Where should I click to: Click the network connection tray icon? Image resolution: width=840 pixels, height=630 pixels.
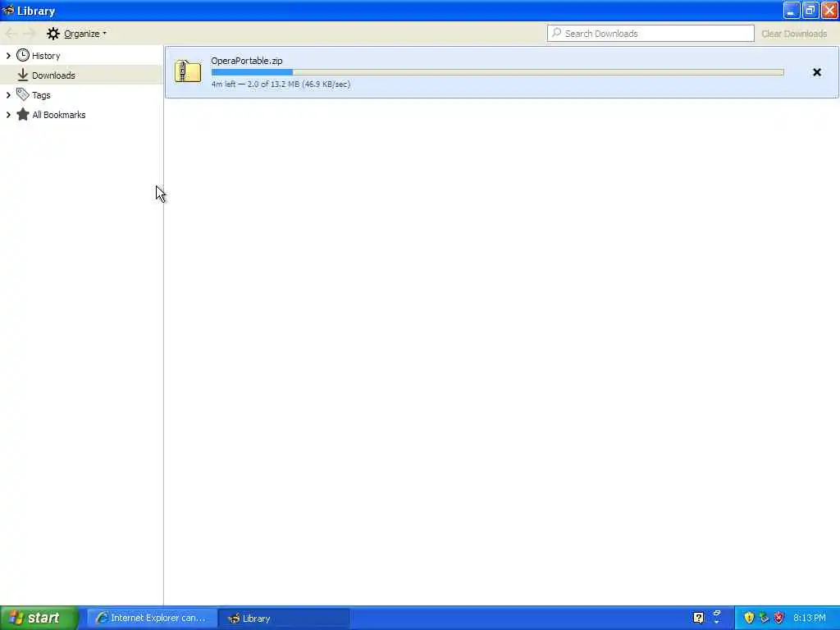764,618
